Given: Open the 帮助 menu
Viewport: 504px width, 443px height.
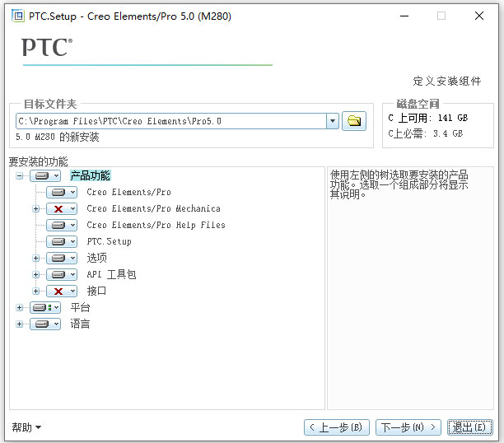Looking at the screenshot, I should pyautogui.click(x=26, y=427).
